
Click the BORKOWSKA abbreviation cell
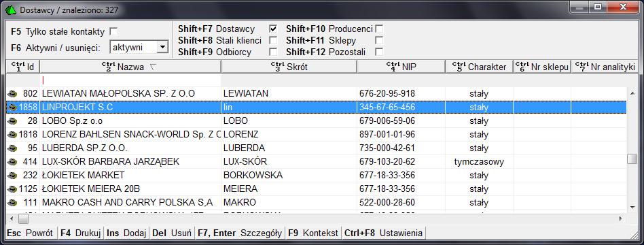pyautogui.click(x=289, y=176)
